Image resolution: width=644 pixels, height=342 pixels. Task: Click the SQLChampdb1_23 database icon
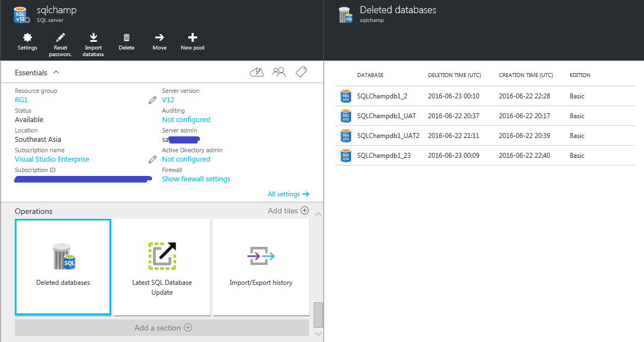coord(346,156)
